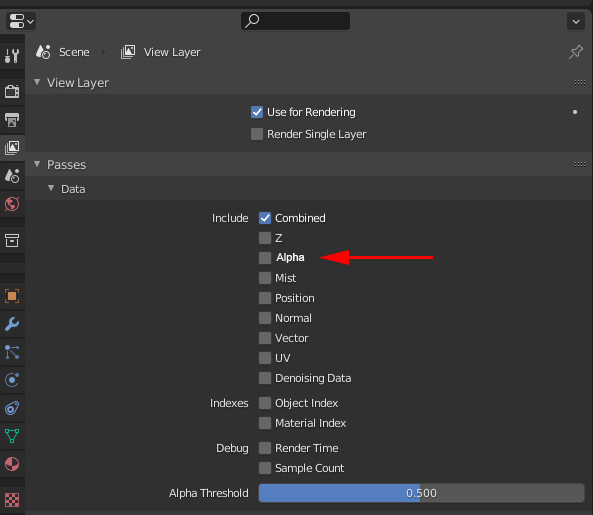Collapse the Passes panel
Viewport: 593px width, 515px height.
(x=37, y=164)
